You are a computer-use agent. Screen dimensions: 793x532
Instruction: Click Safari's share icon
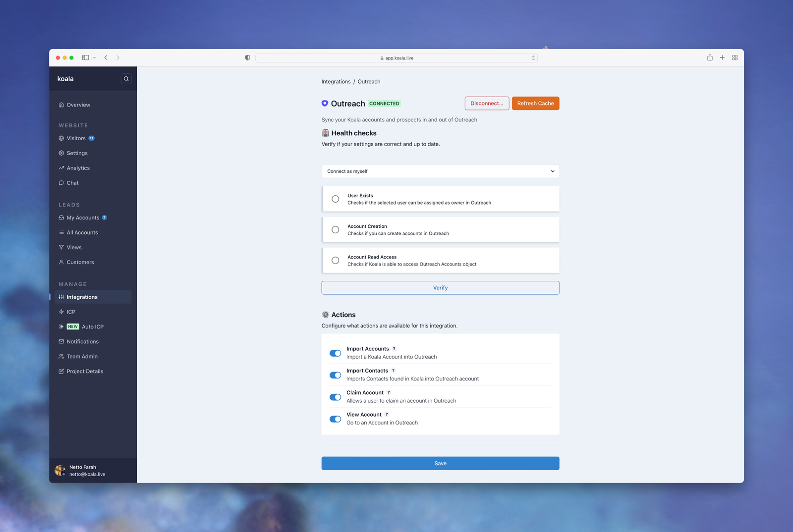point(710,58)
